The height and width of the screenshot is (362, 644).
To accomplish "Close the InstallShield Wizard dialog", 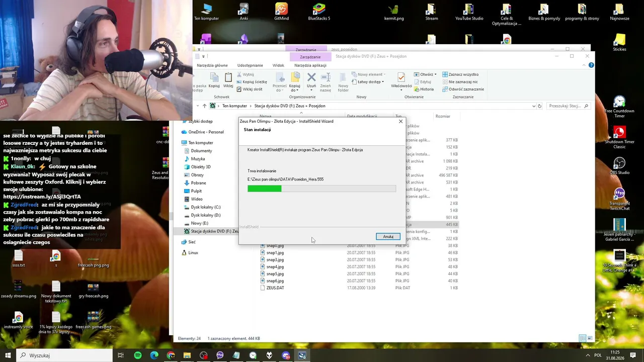I will (x=400, y=121).
